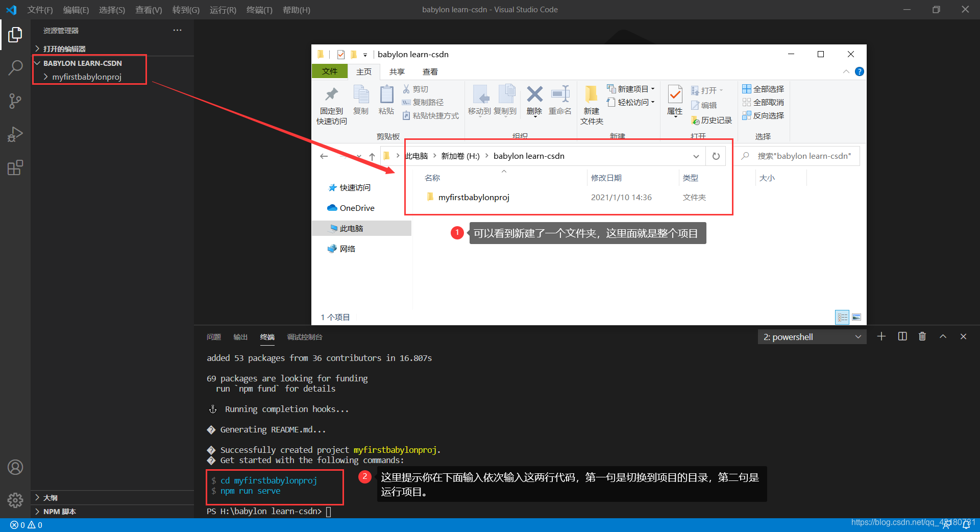Click File Explorer help question mark icon
This screenshot has width=980, height=532.
pos(860,71)
